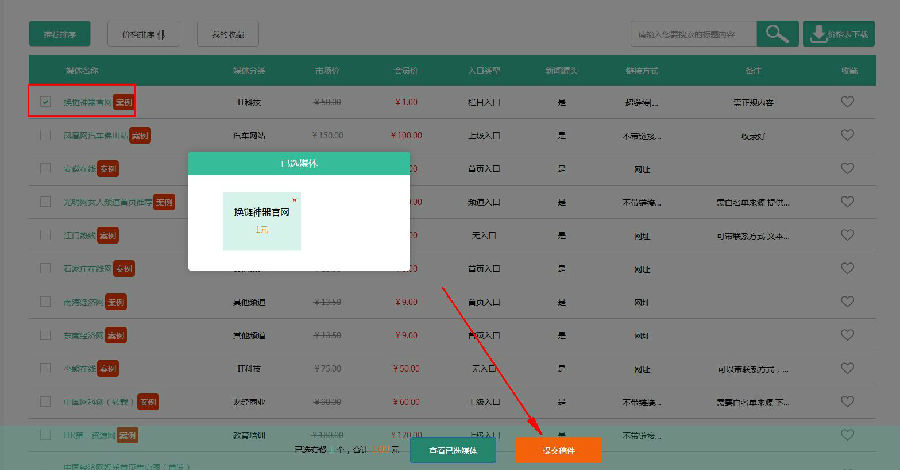Open the 换链神器官网 media name link
This screenshot has height=470, width=900.
[x=87, y=102]
